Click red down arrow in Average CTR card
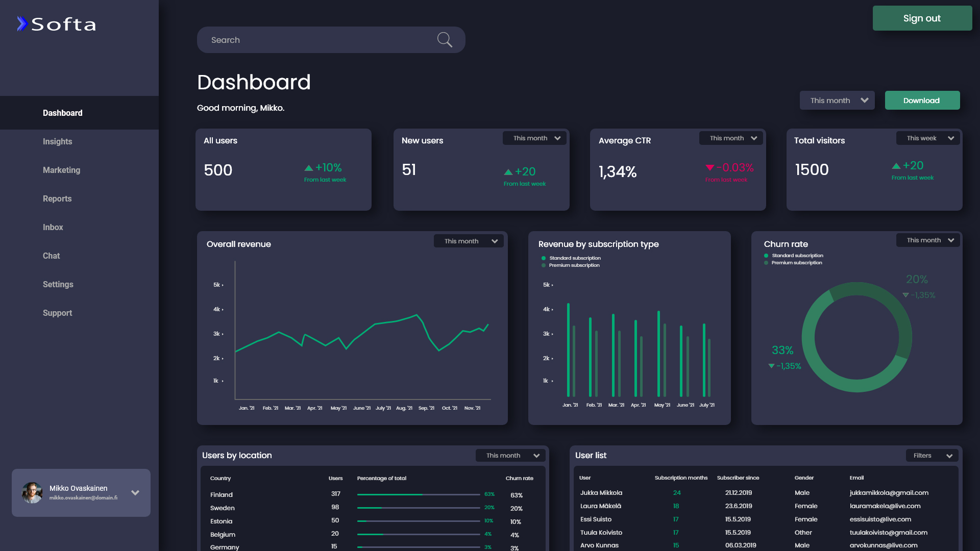980x551 pixels. click(709, 168)
